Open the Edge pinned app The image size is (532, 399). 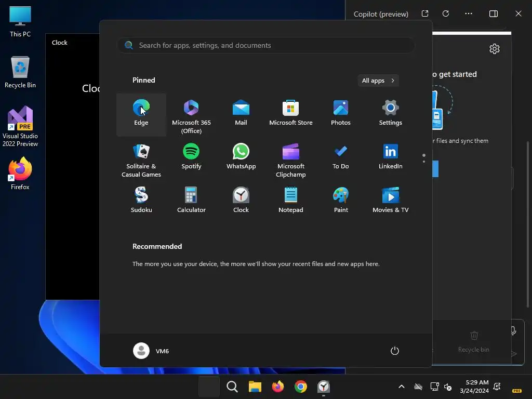pos(141,115)
